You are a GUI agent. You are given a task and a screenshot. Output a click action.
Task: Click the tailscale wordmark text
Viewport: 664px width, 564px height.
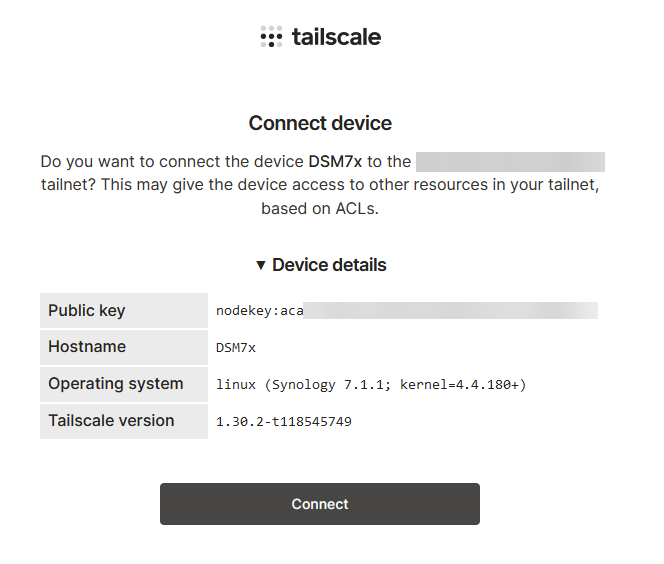[x=337, y=37]
